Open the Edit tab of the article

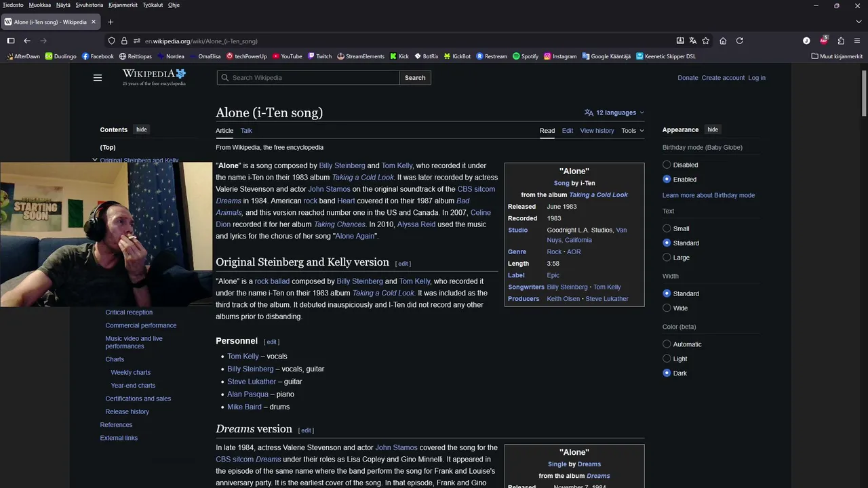pos(568,130)
